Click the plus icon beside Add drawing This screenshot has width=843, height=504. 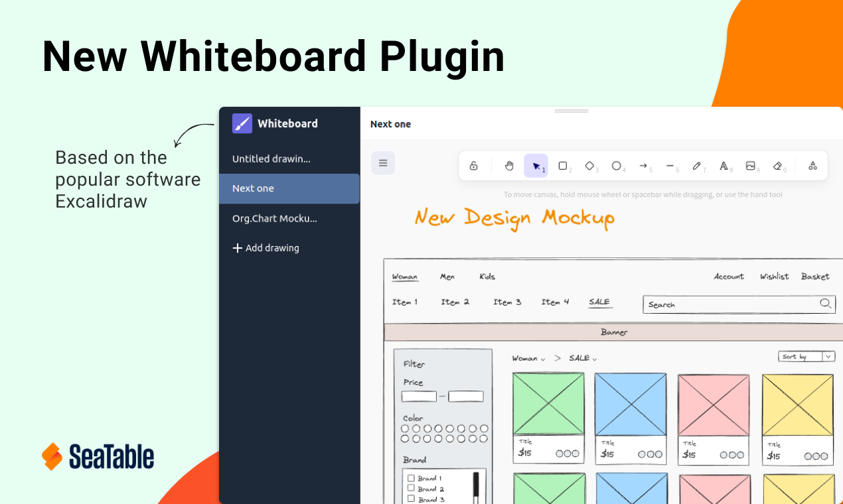click(237, 248)
